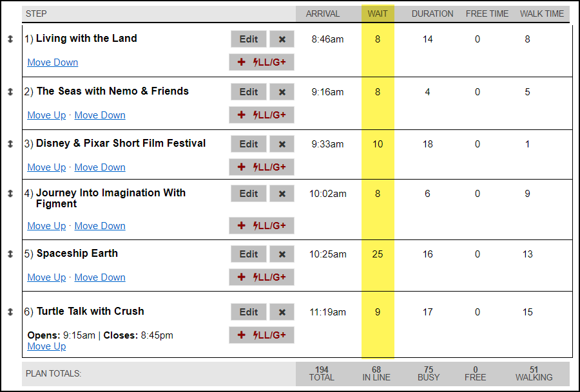Image resolution: width=580 pixels, height=392 pixels.
Task: Add LL/G+ to The Seas with Nemo
Action: click(x=262, y=115)
